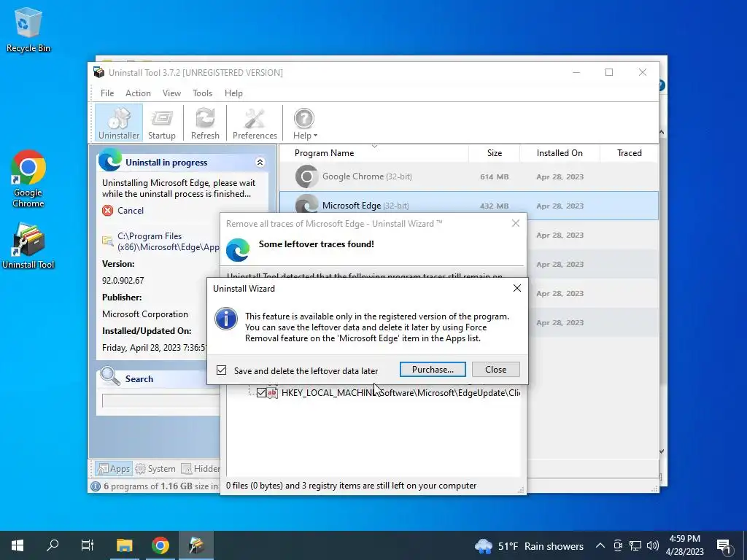Open the Tools menu
The width and height of the screenshot is (747, 560).
coord(203,93)
